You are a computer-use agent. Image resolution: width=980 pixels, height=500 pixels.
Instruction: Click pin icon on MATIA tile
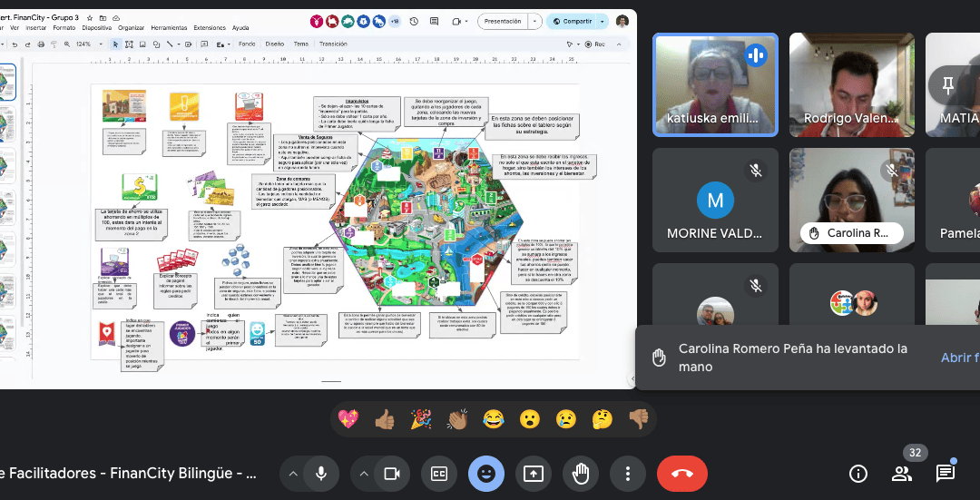pyautogui.click(x=948, y=84)
